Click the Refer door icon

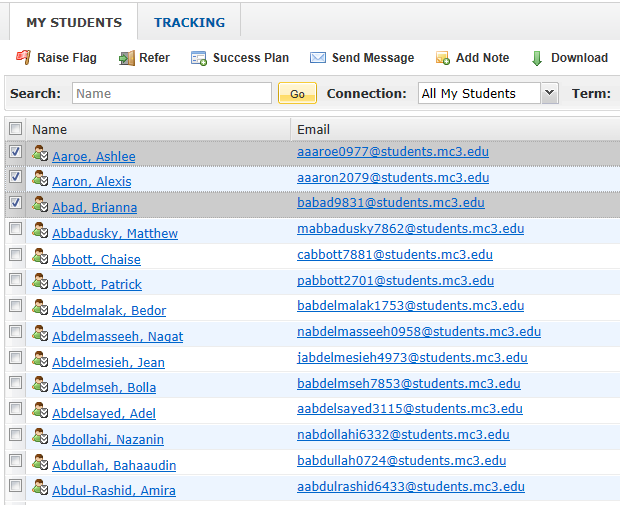coord(127,58)
